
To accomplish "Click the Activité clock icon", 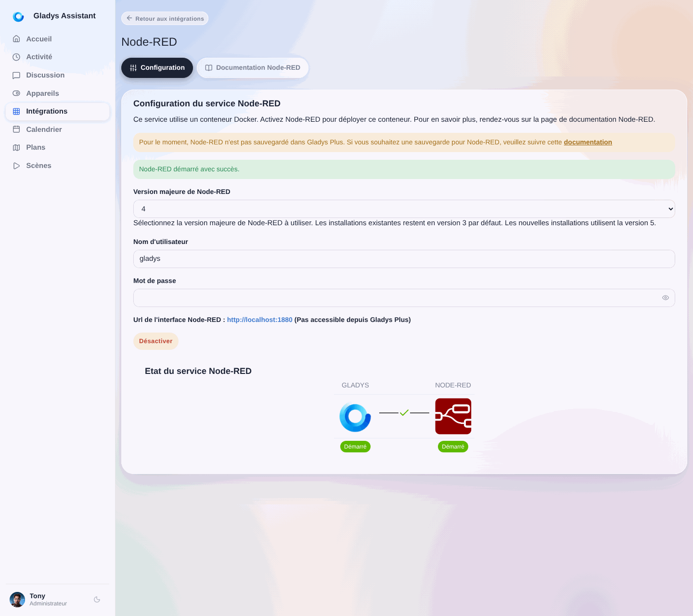I will click(x=16, y=57).
